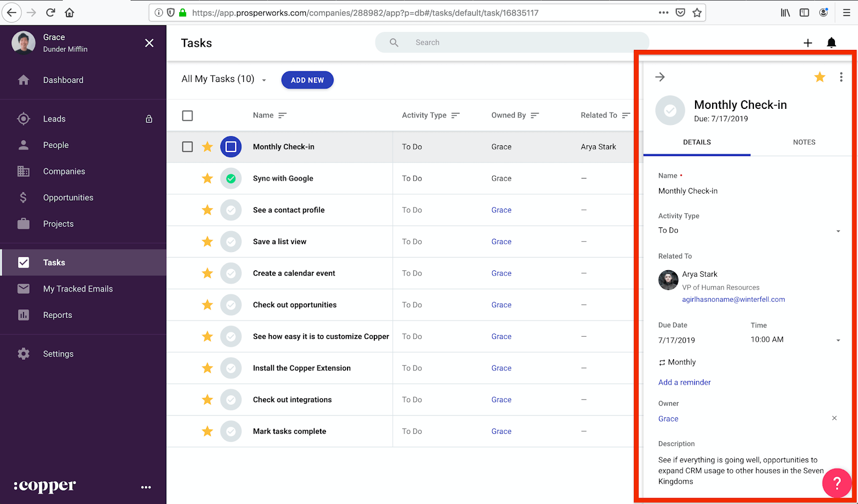Image resolution: width=858 pixels, height=504 pixels.
Task: Open the Companies building icon
Action: tap(23, 171)
